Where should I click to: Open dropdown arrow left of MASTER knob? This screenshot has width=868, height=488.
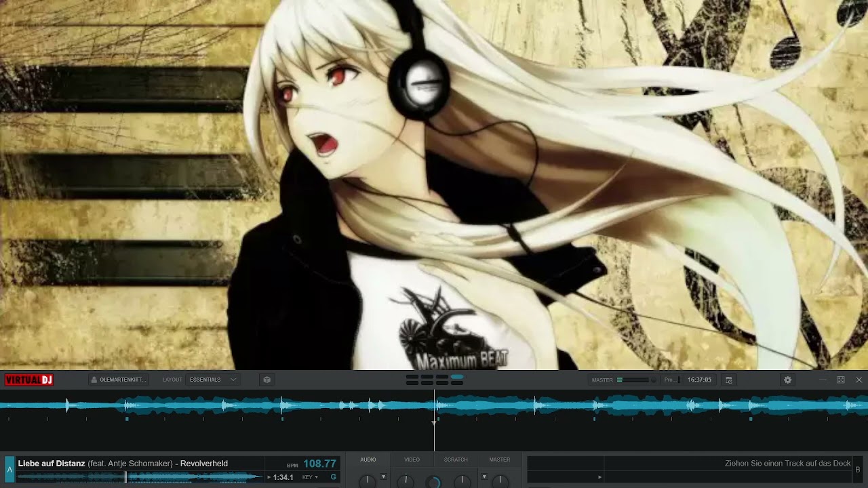coord(484,477)
